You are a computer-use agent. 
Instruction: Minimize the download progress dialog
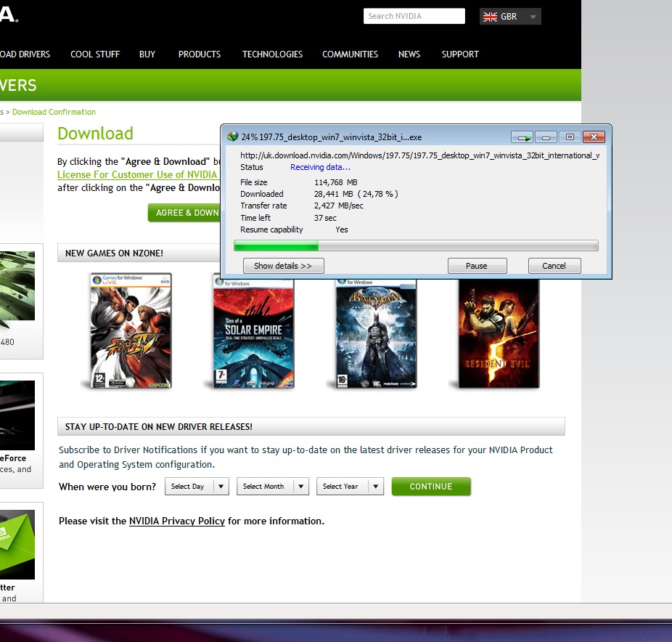(x=546, y=137)
